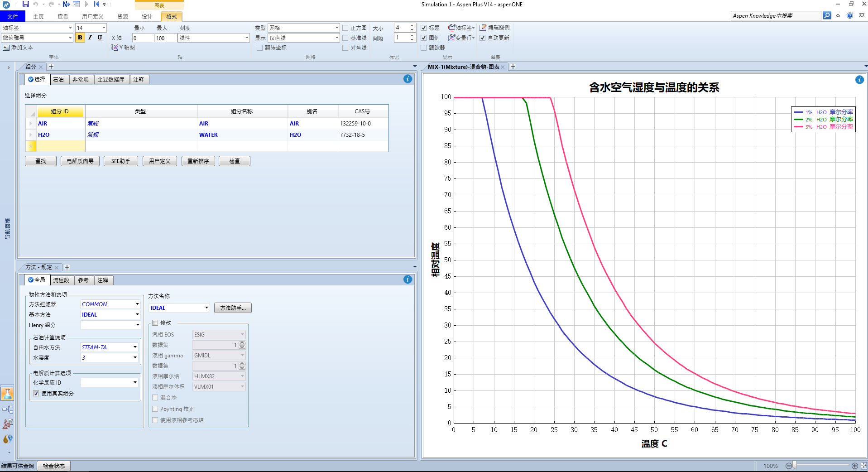This screenshot has height=472, width=868.
Task: Click the info icon on the chart panel
Action: point(859,80)
